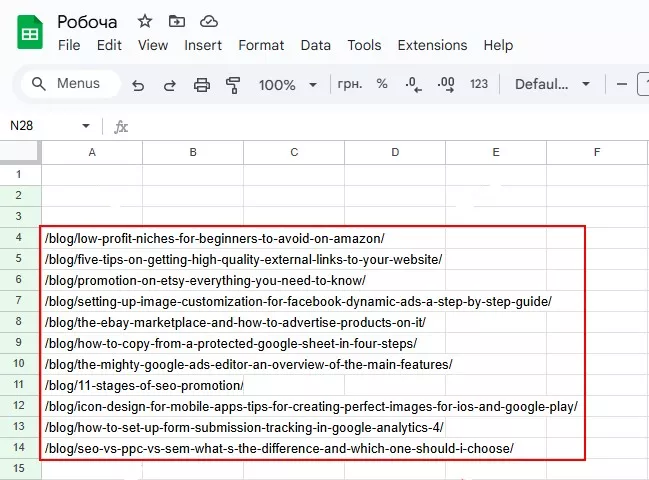Decrease decimal places
The height and width of the screenshot is (480, 649).
pos(413,84)
